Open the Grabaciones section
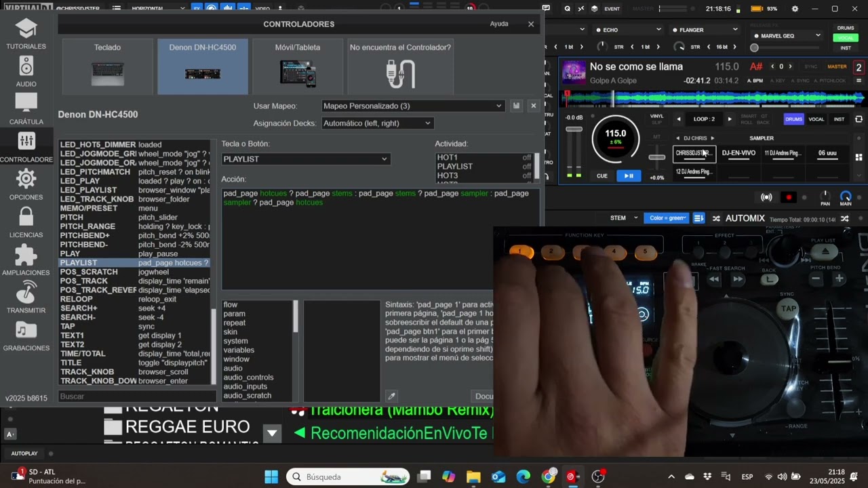The image size is (868, 488). point(26,335)
